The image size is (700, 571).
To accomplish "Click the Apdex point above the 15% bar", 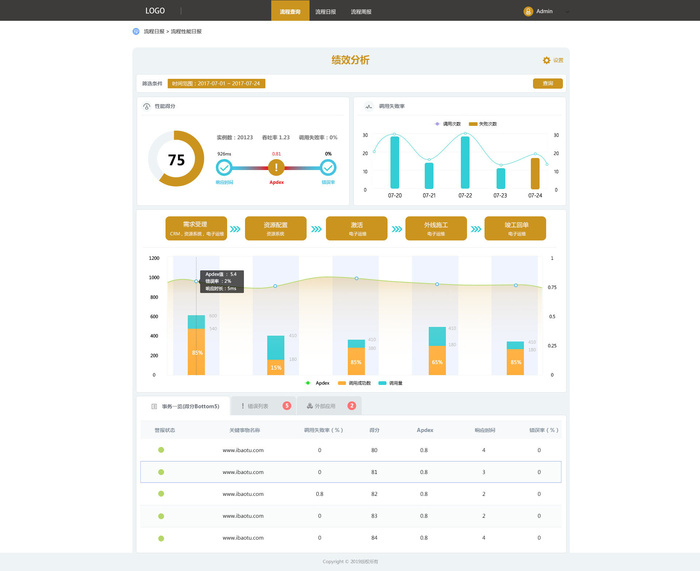I will click(275, 286).
